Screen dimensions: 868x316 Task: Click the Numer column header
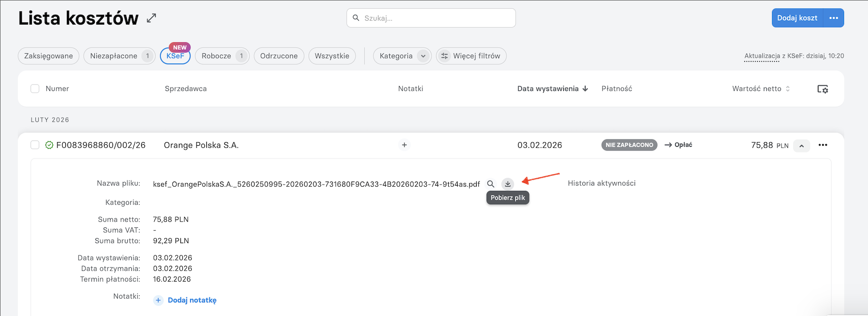[x=57, y=89]
